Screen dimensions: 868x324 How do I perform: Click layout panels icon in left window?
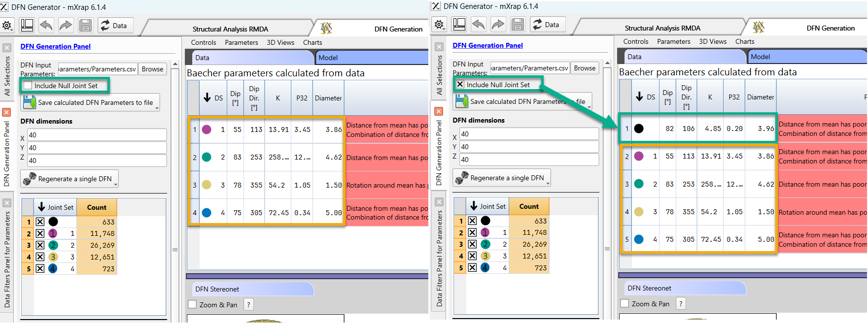tap(27, 25)
